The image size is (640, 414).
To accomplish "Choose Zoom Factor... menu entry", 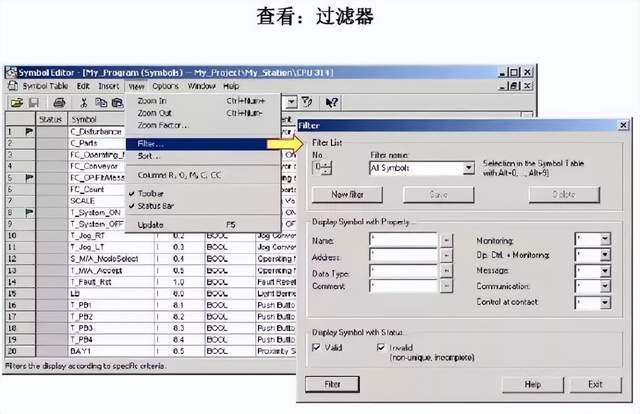I will [203, 125].
